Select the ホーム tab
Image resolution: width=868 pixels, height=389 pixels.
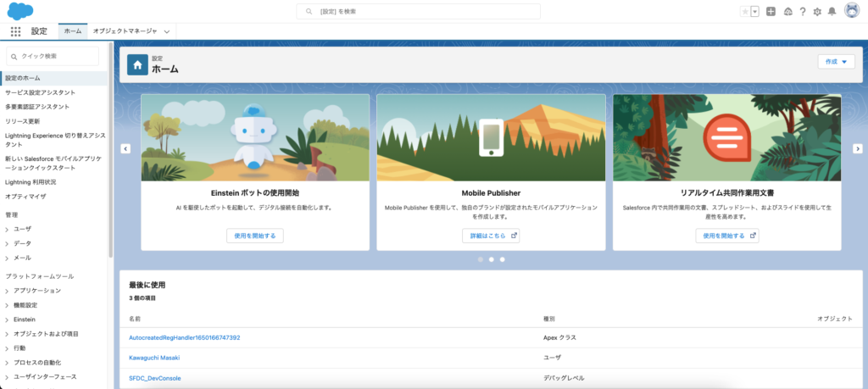click(x=73, y=31)
